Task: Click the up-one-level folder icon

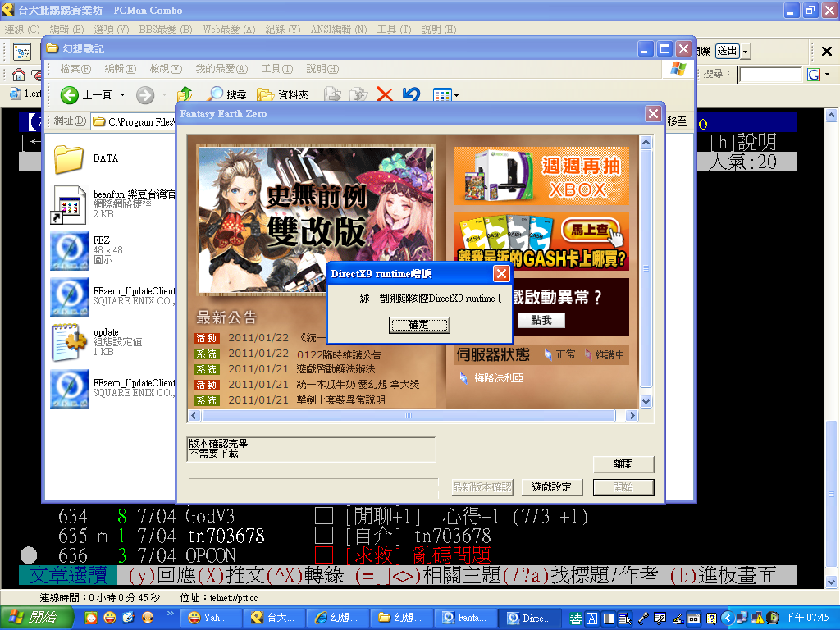Action: pos(185,95)
